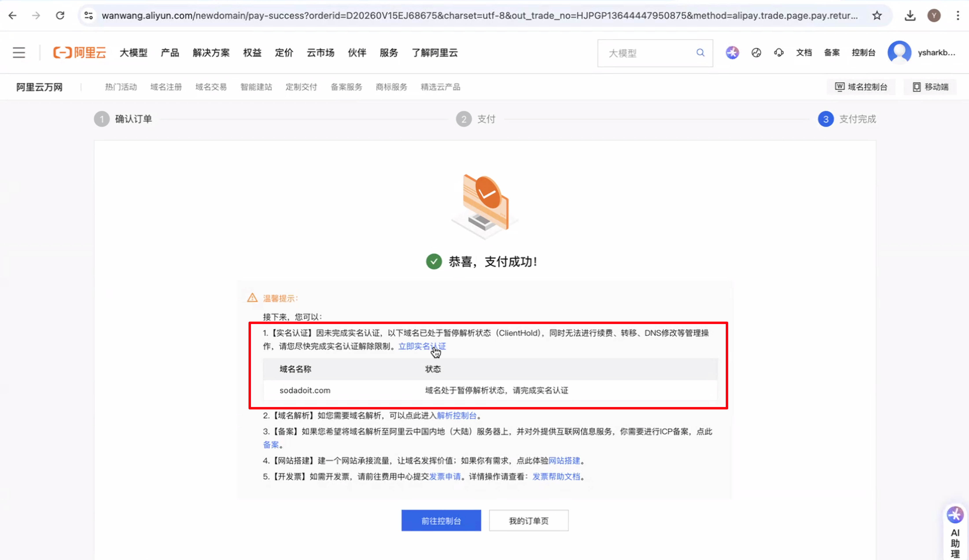Switch to the 定制交付 tab
The width and height of the screenshot is (969, 560).
coord(301,87)
